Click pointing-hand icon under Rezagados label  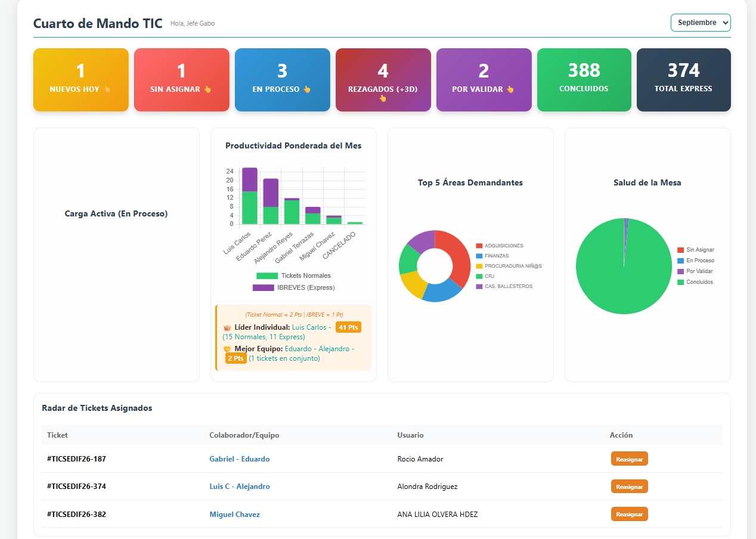[383, 98]
